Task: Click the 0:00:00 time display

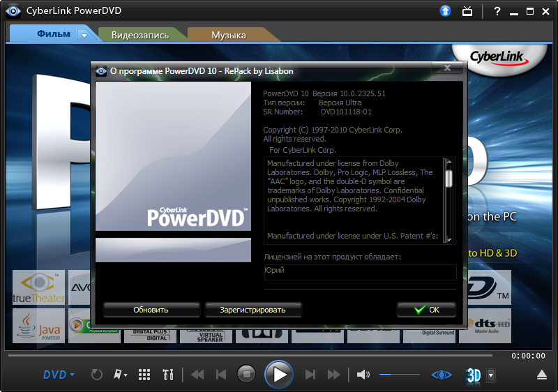Action: tap(528, 356)
